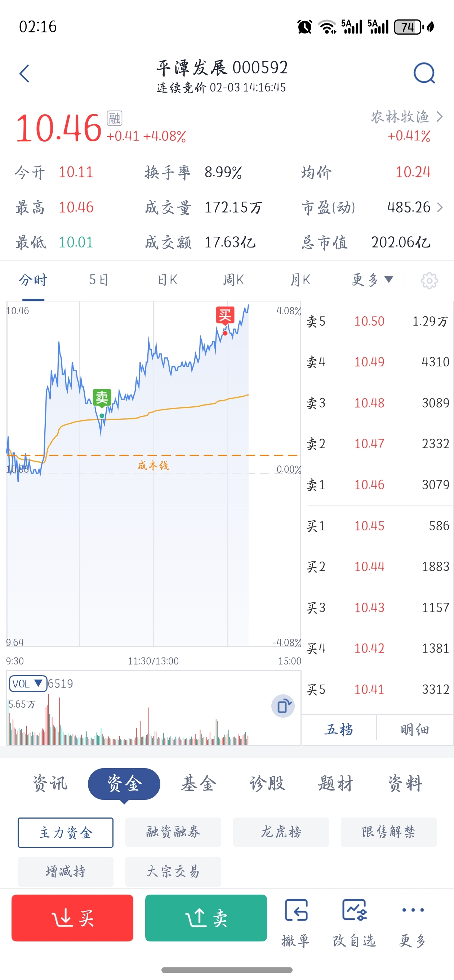Tap the 融 margin badge icon
The width and height of the screenshot is (454, 980).
click(114, 118)
